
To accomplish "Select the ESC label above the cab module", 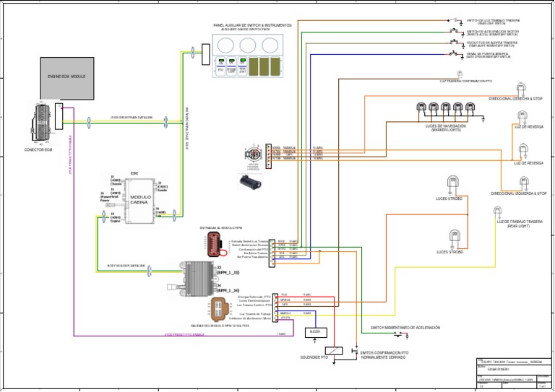I will [134, 173].
